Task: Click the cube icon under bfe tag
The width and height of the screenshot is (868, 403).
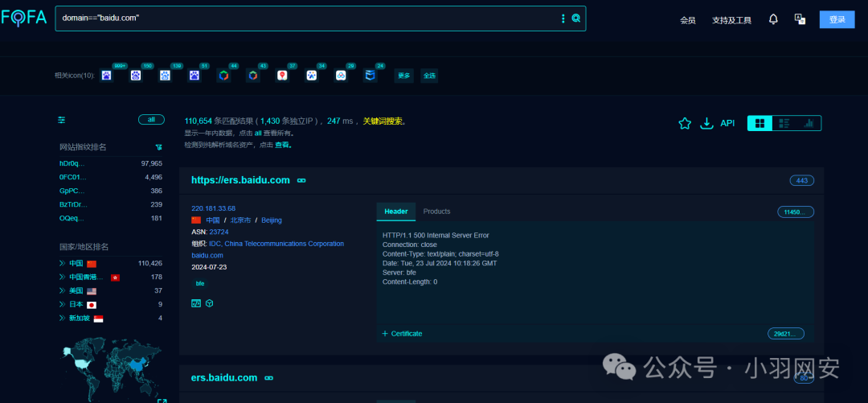Action: pos(209,303)
